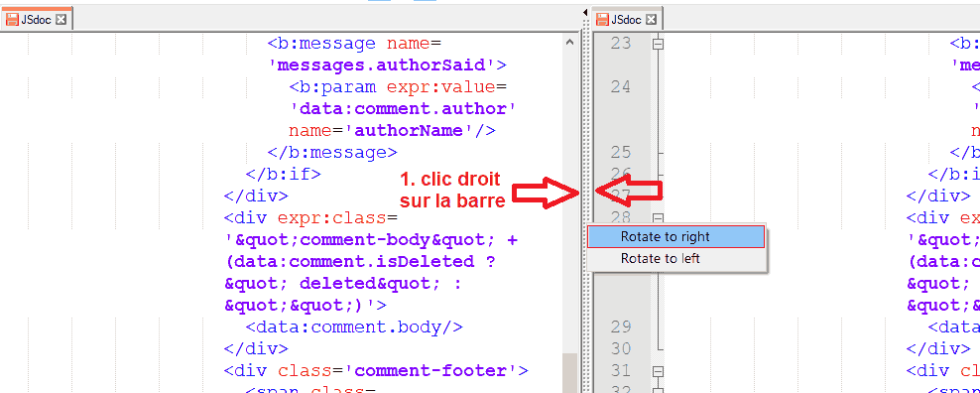Switch to the right pane's JSdoc tab
Image resolution: width=980 pixels, height=393 pixels.
pyautogui.click(x=626, y=19)
